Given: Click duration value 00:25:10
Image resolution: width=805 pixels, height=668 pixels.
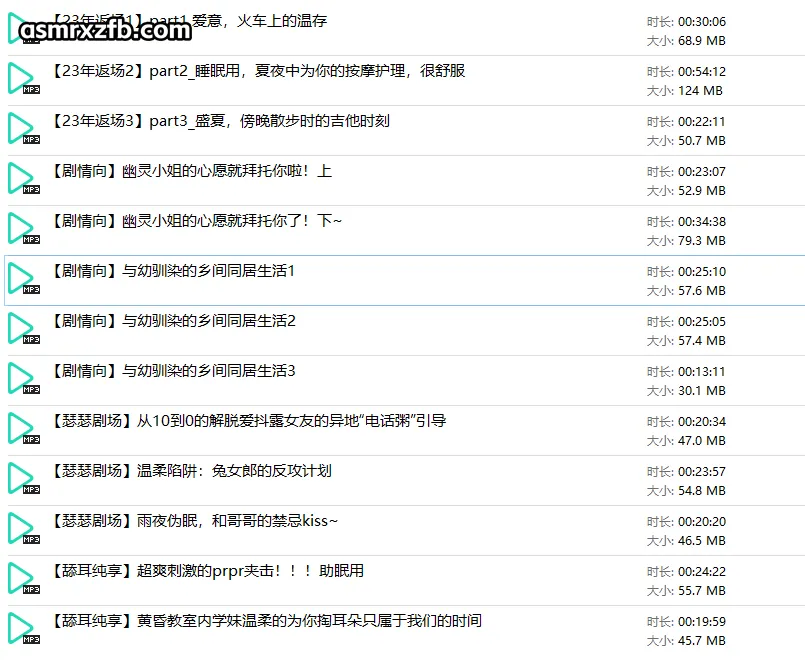Looking at the screenshot, I should pos(702,272).
